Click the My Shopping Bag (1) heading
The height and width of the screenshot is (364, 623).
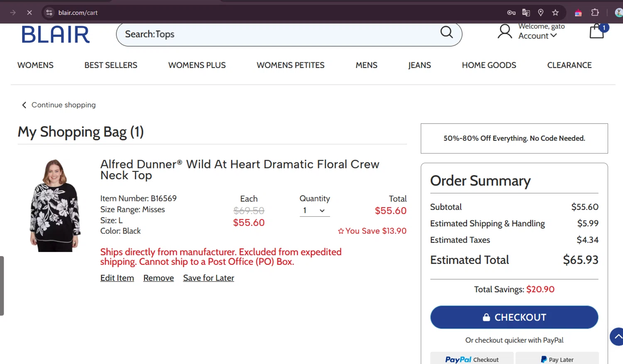[81, 132]
